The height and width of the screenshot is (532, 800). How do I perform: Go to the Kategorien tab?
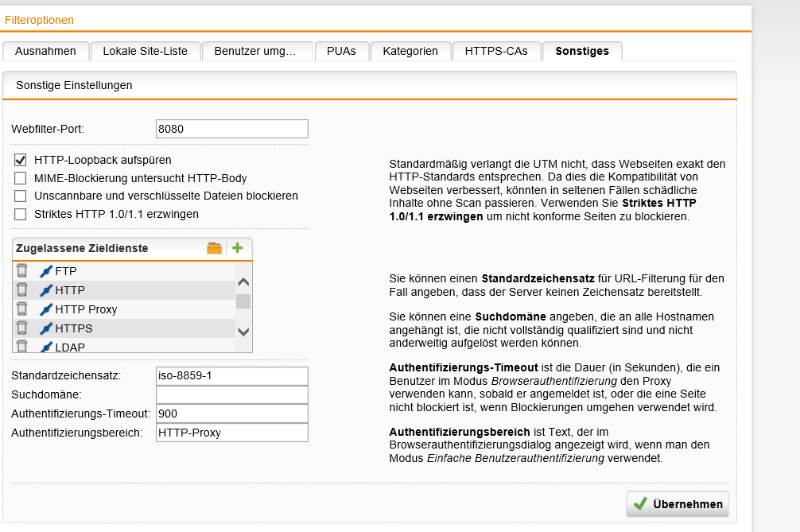pos(410,51)
